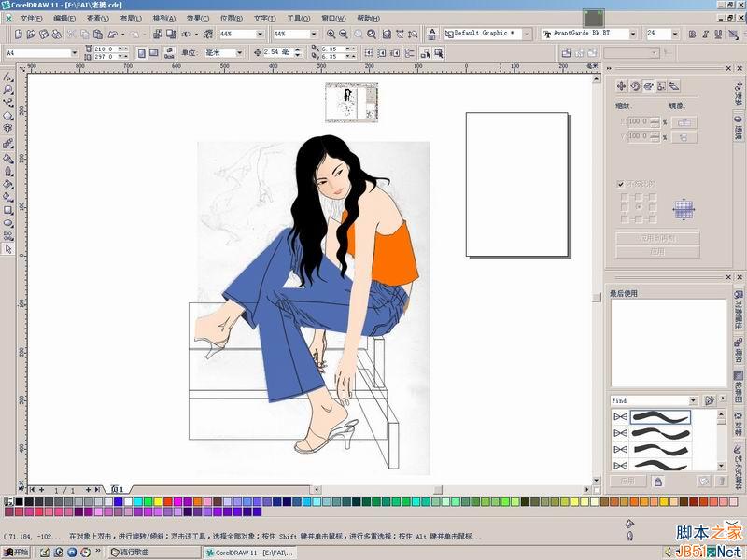Select the Zoom tool in the toolbox
747x560 pixels.
coord(8,90)
